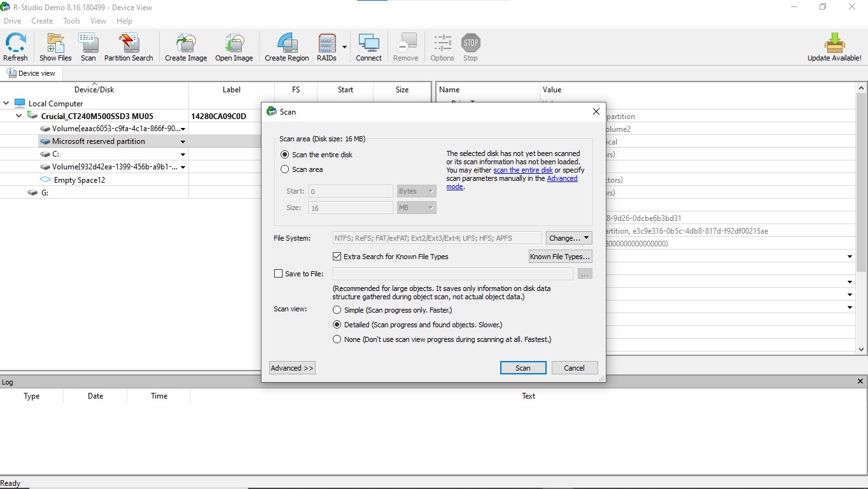This screenshot has width=868, height=489.
Task: Select the Scan area radio button
Action: (285, 169)
